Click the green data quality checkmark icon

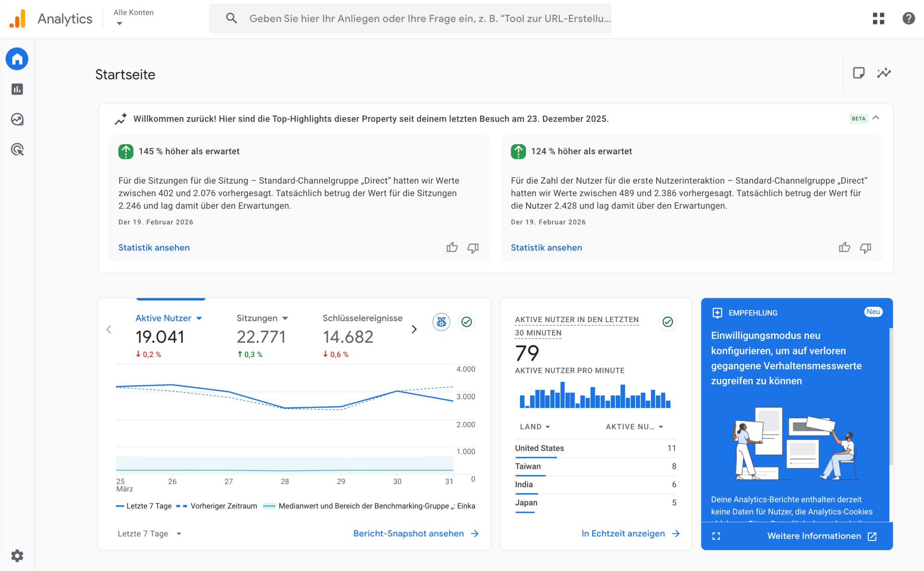(467, 322)
